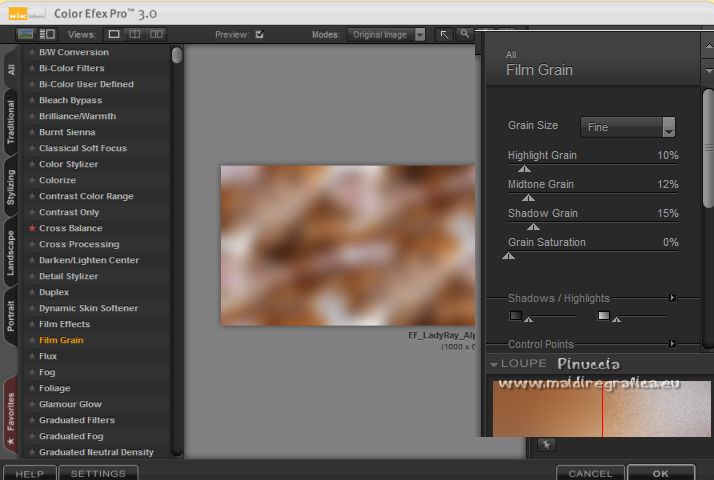714x480 pixels.
Task: Open the All filters tab
Action: pyautogui.click(x=11, y=69)
